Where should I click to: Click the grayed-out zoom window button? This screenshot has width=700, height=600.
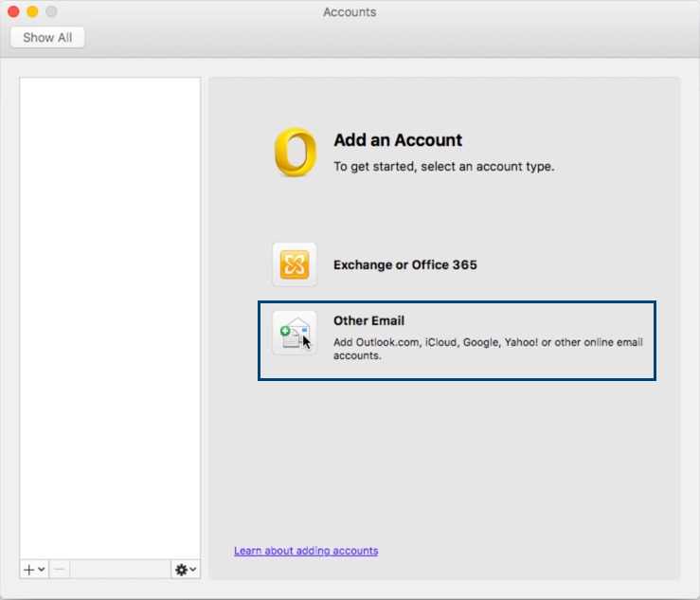51,12
